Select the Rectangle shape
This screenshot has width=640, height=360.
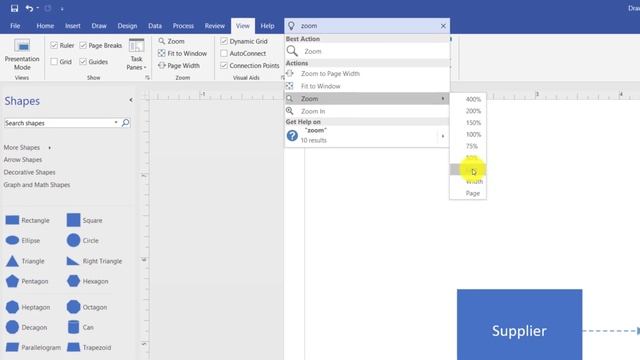click(x=27, y=220)
